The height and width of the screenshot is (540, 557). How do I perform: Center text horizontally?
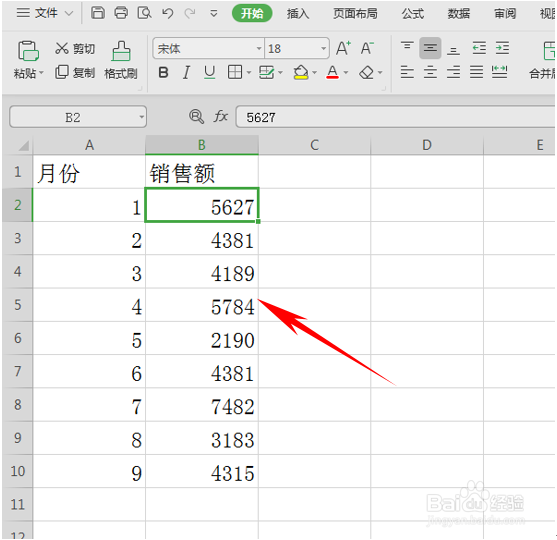coord(430,72)
